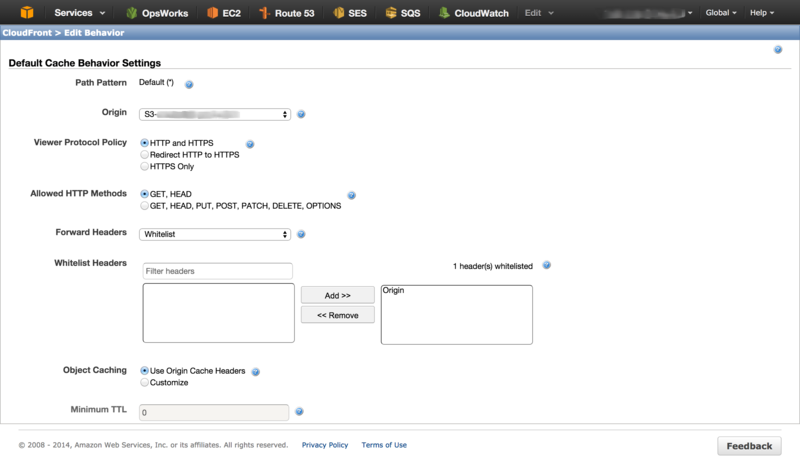Viewport: 800px width, 461px height.
Task: Select Use Origin Cache Headers option
Action: tap(144, 371)
